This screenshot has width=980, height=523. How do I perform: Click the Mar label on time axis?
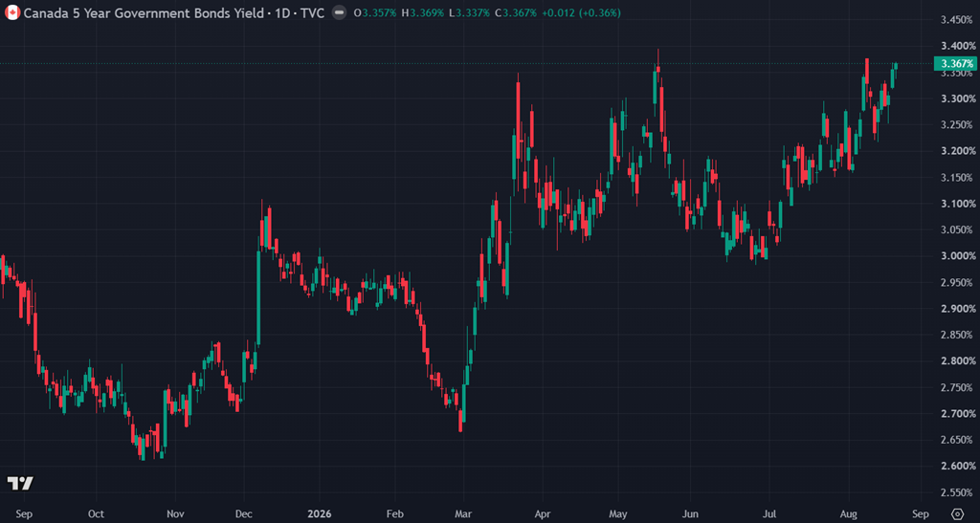463,514
